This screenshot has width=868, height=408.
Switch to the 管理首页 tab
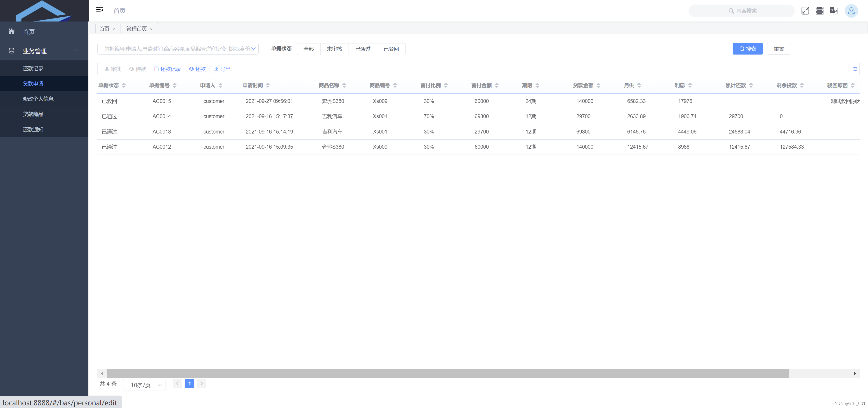pyautogui.click(x=137, y=29)
